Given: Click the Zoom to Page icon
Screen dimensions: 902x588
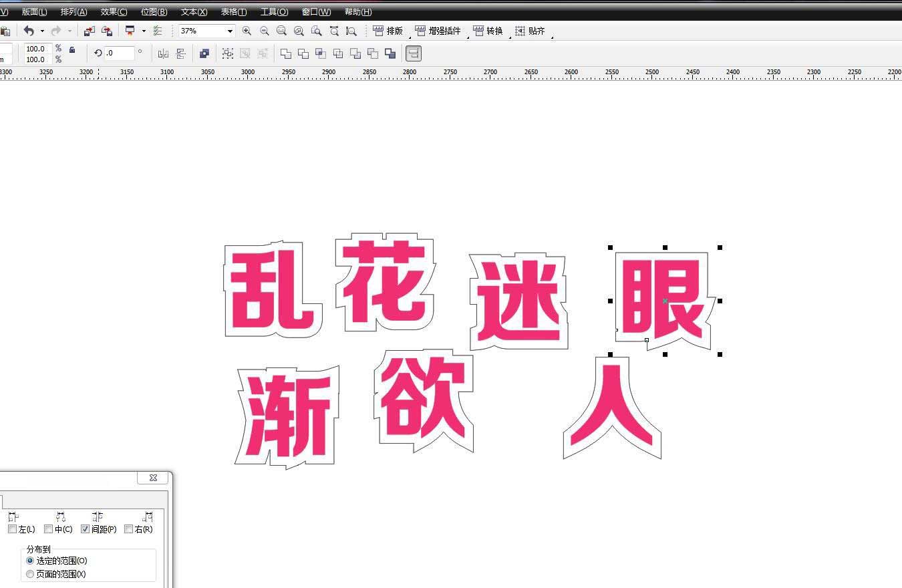Looking at the screenshot, I should (x=316, y=31).
